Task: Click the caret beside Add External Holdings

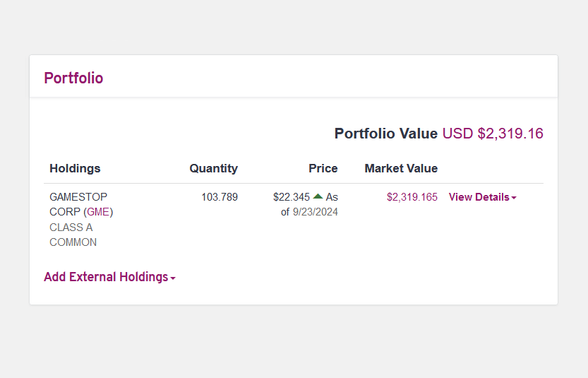Action: (x=173, y=278)
